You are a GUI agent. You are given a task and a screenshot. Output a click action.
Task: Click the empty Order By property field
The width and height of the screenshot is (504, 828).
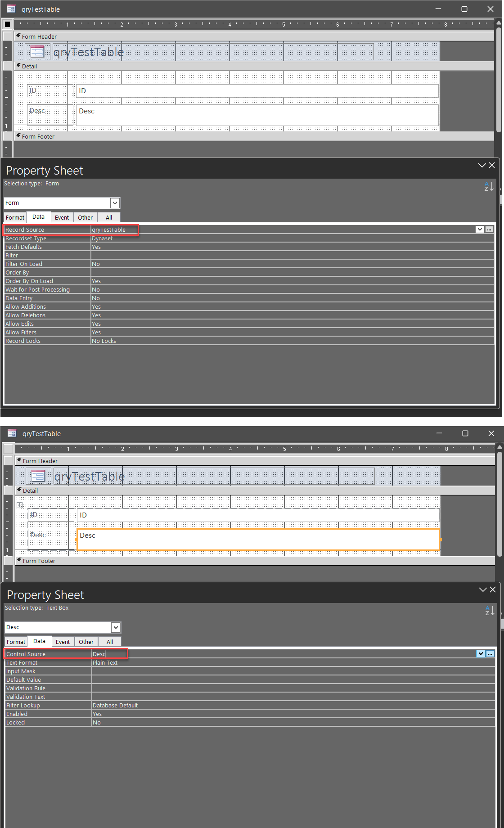pos(292,273)
